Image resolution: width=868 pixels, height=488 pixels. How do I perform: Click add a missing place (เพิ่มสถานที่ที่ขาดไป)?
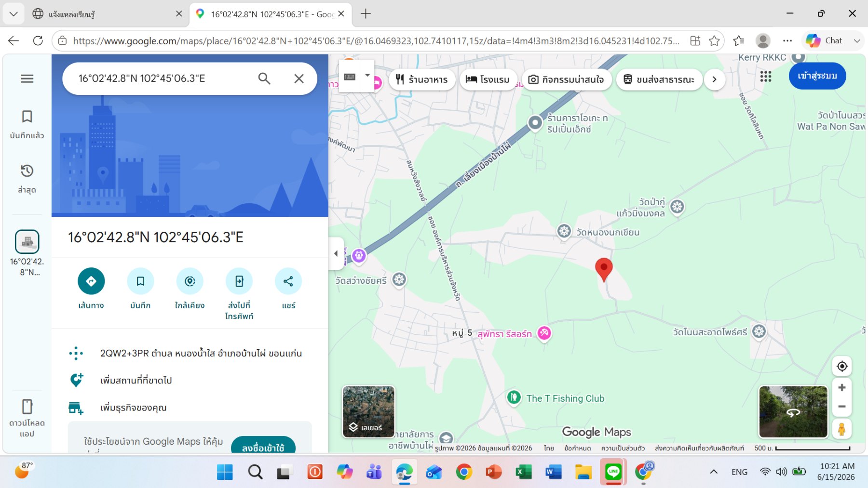(190, 380)
